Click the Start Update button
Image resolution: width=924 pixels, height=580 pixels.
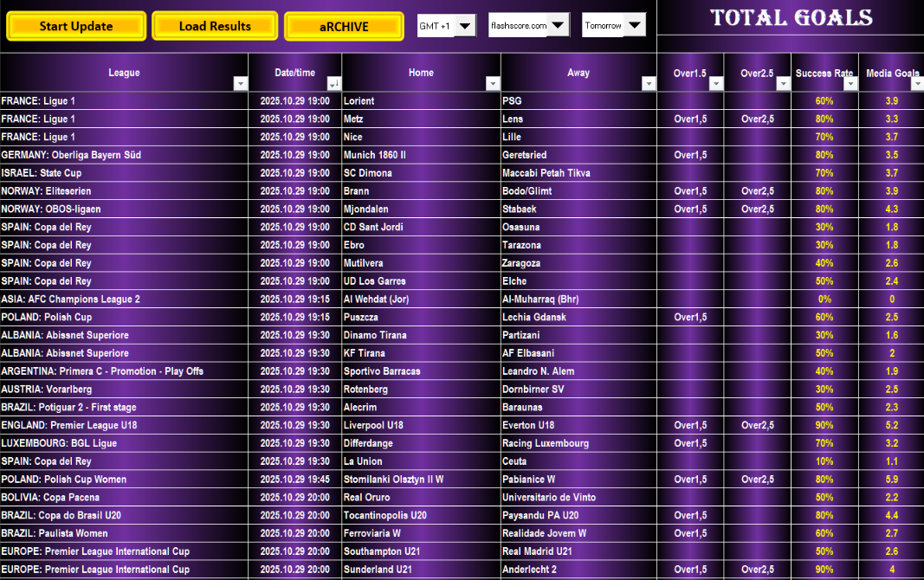coord(75,26)
